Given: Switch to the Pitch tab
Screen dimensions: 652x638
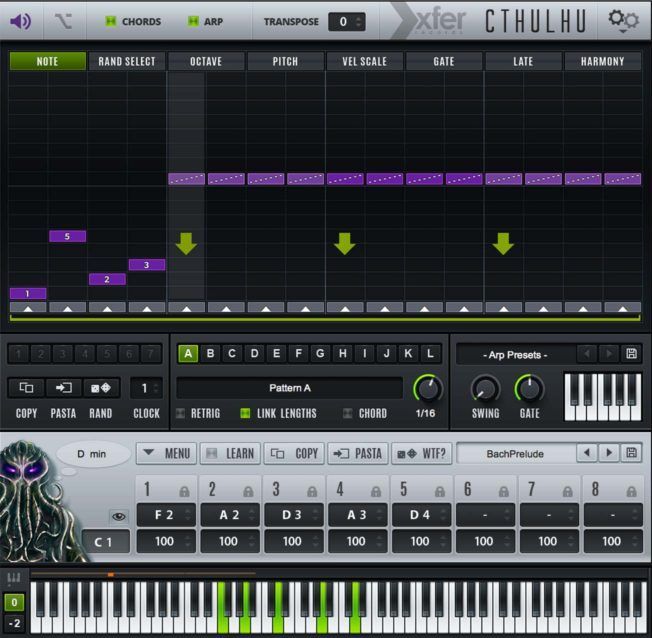Looking at the screenshot, I should (285, 61).
